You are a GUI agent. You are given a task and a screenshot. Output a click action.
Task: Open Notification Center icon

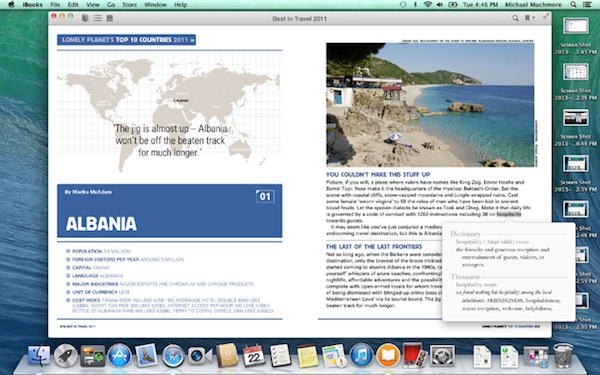pyautogui.click(x=587, y=5)
